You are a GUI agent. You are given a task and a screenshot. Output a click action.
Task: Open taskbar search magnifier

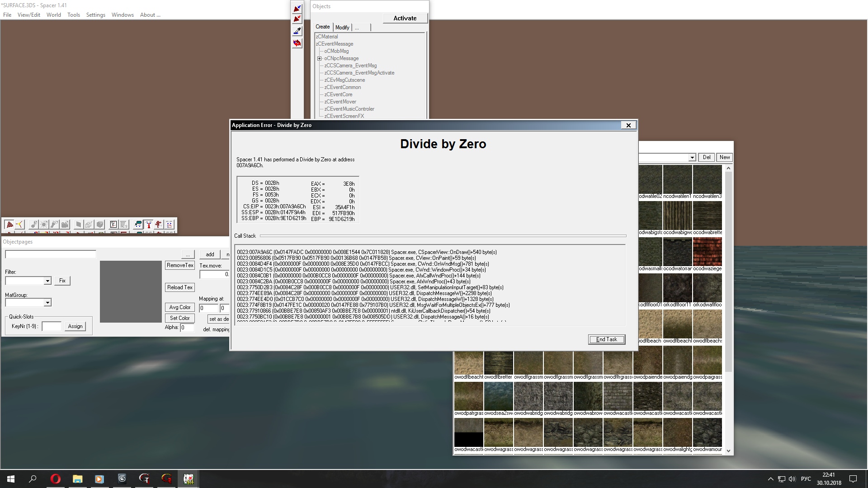point(33,479)
